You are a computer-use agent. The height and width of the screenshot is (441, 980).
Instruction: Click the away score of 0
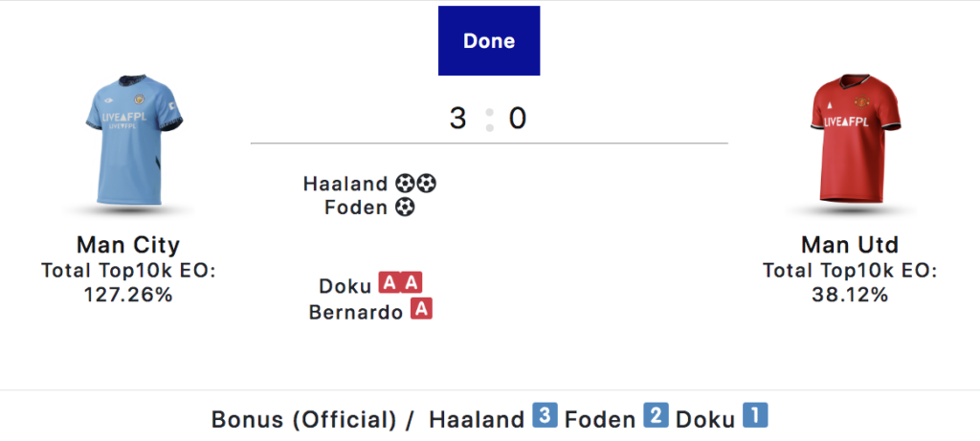click(518, 119)
